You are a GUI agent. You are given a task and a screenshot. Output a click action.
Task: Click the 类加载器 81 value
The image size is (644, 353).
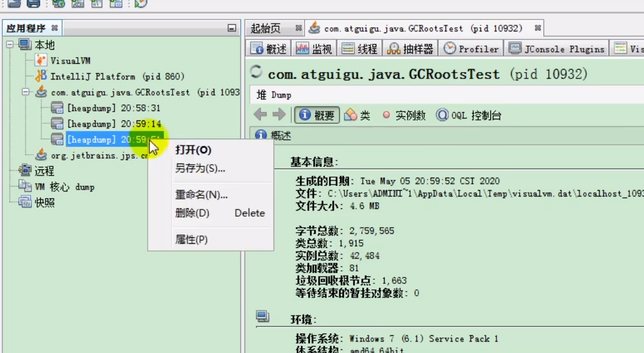354,269
